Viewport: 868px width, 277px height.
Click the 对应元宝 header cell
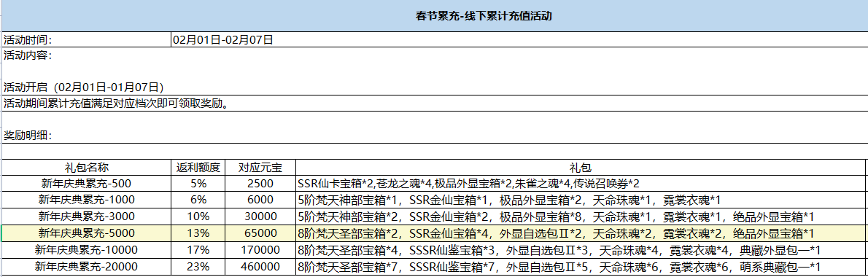click(260, 168)
